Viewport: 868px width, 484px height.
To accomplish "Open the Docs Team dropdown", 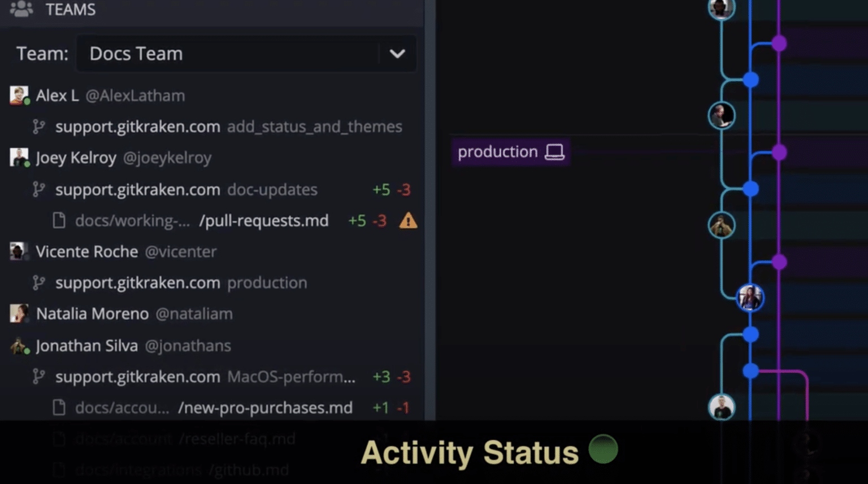I will click(x=397, y=54).
